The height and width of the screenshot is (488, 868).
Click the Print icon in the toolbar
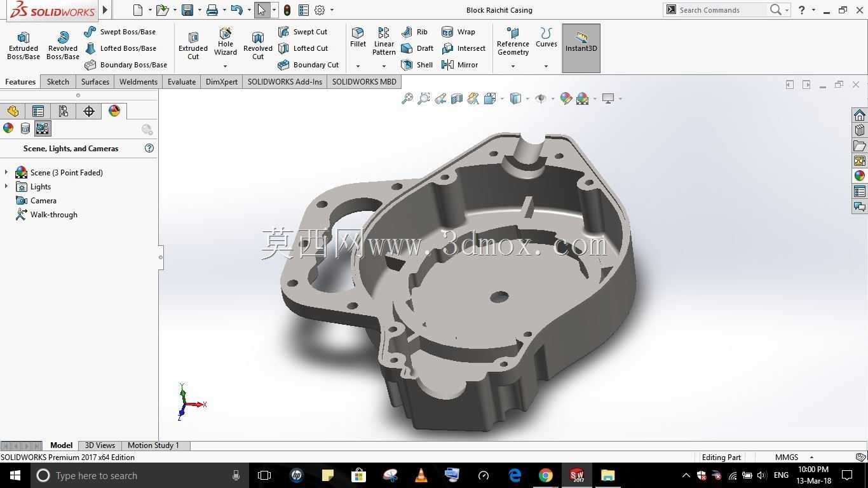(x=212, y=10)
